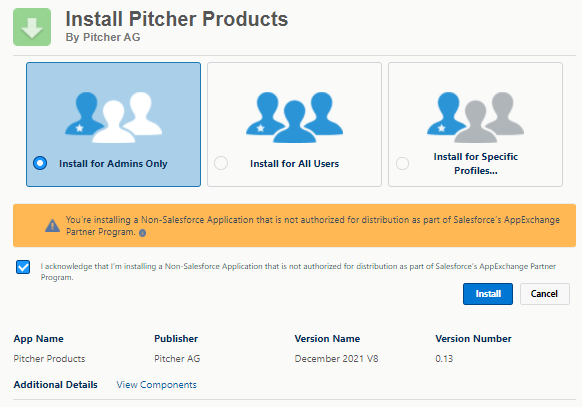Click the Install for Admins Only label
Image resolution: width=582 pixels, height=407 pixels.
click(x=113, y=164)
